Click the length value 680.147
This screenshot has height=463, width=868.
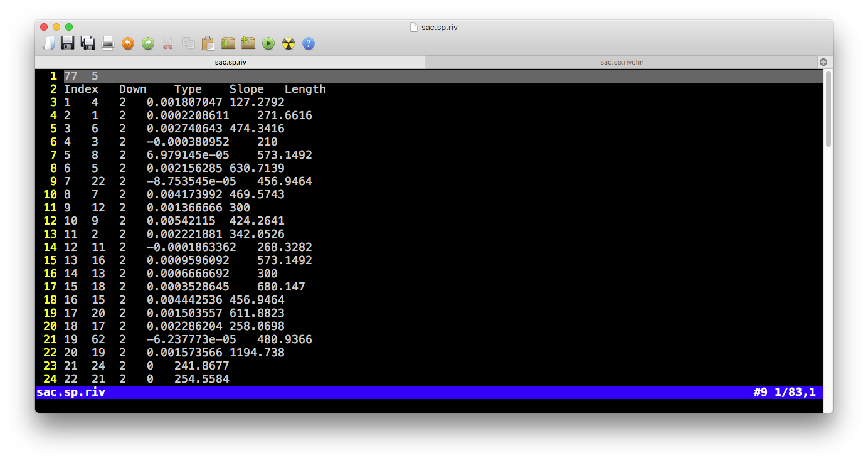281,287
